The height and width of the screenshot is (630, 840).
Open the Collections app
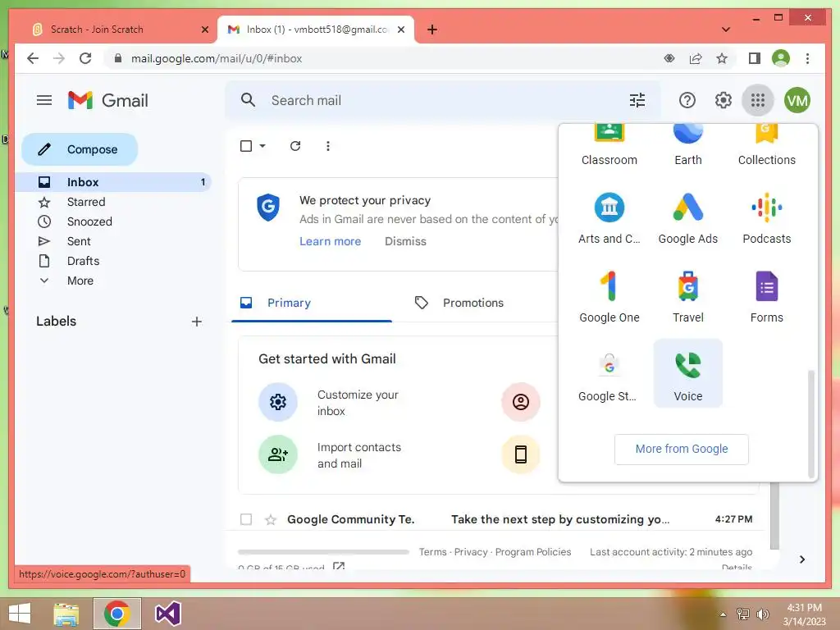click(767, 144)
